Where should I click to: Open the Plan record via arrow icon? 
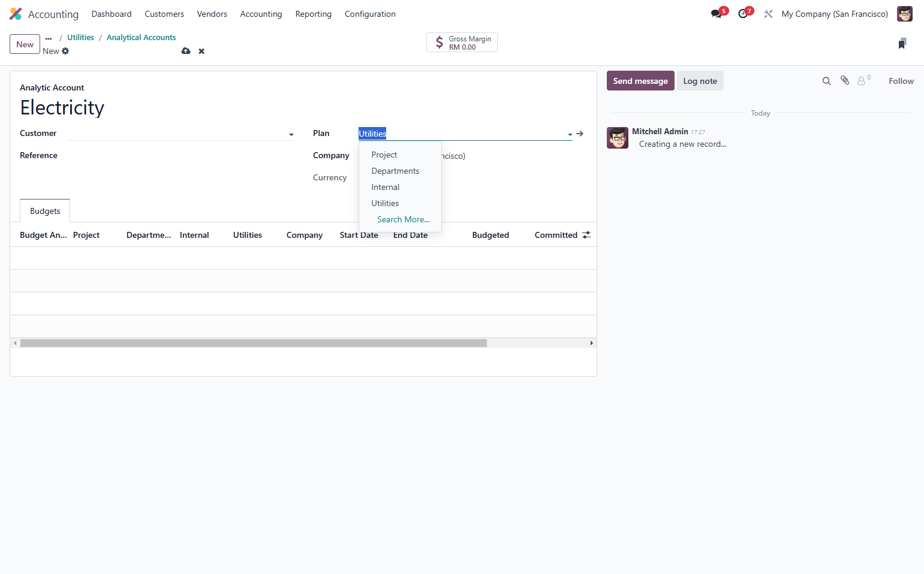(x=580, y=134)
